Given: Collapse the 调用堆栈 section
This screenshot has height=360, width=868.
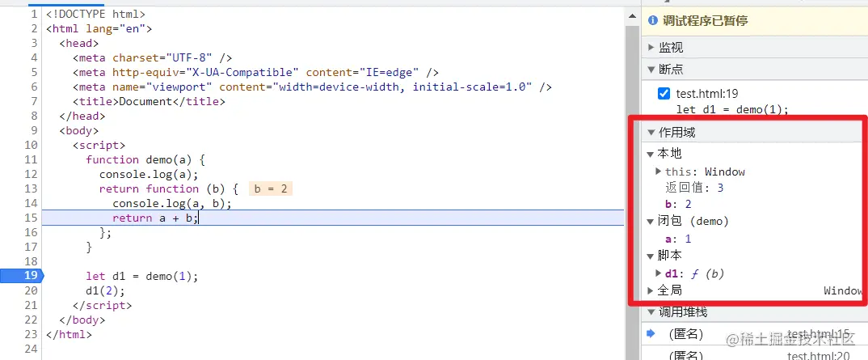Looking at the screenshot, I should coord(651,311).
